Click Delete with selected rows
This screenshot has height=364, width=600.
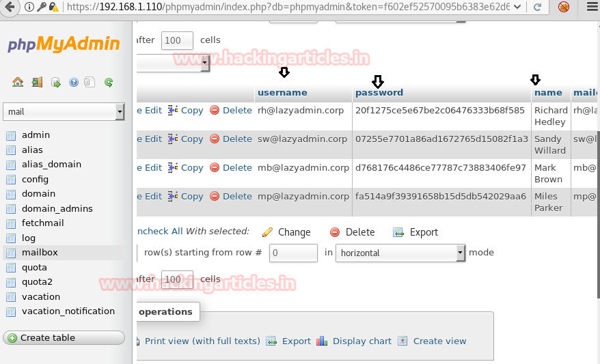352,232
